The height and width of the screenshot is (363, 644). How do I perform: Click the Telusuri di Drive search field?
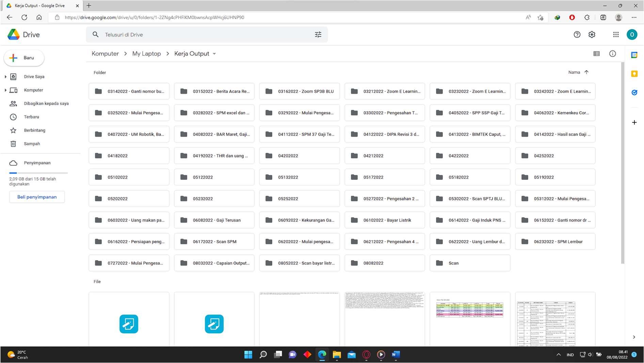207,34
